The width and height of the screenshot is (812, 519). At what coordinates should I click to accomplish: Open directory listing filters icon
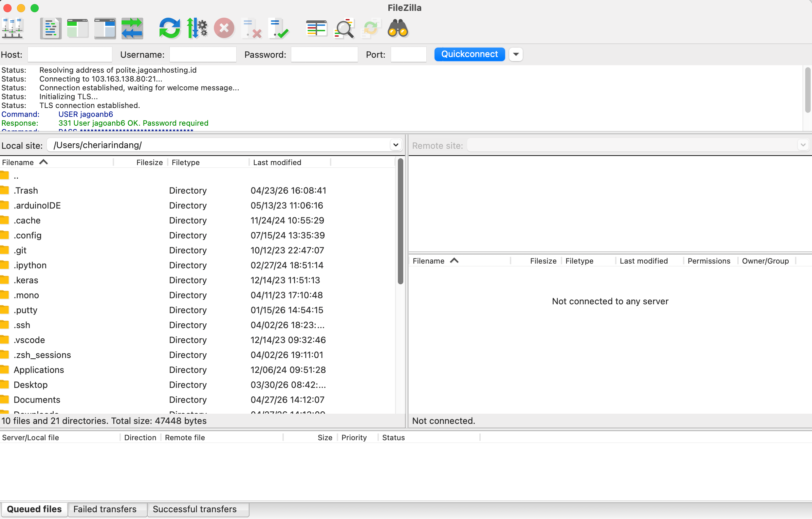pyautogui.click(x=316, y=29)
